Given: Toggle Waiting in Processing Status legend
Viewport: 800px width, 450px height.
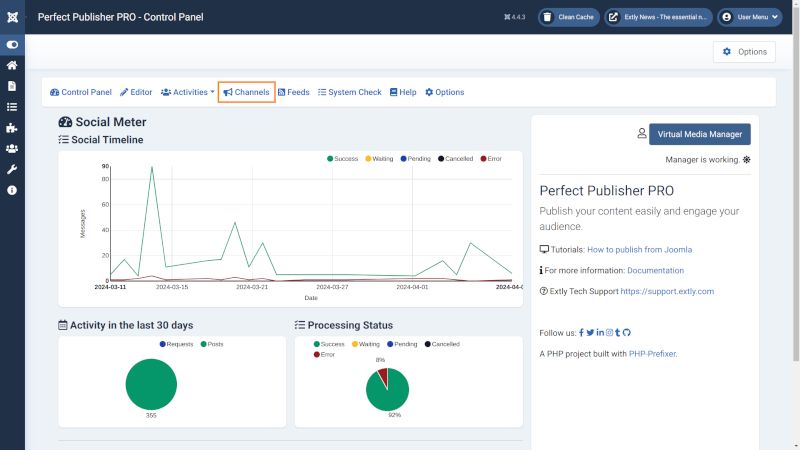Looking at the screenshot, I should point(366,344).
